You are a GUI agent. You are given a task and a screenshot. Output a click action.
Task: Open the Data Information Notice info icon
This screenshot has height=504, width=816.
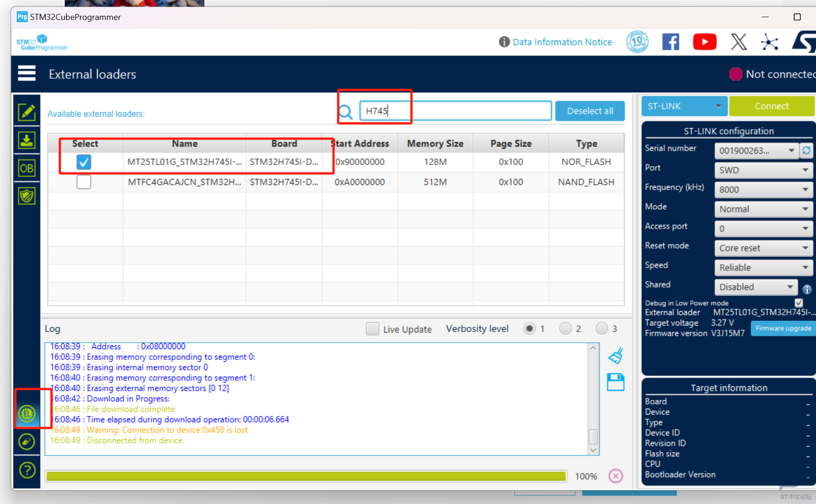(504, 42)
